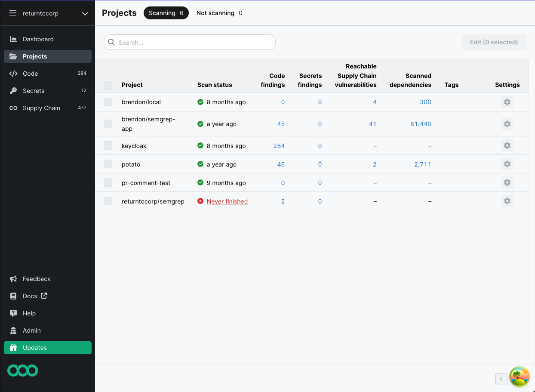Open the Admin section
The height and width of the screenshot is (392, 535).
coord(31,330)
